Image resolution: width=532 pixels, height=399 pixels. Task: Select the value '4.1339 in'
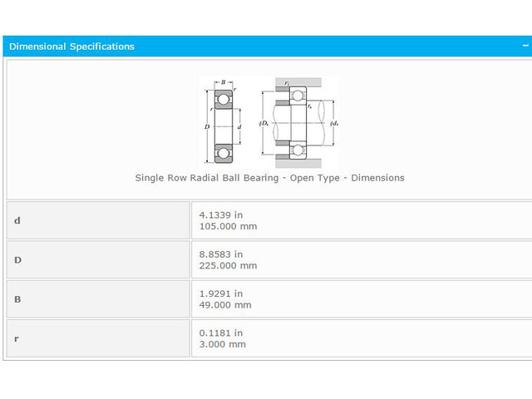(221, 214)
